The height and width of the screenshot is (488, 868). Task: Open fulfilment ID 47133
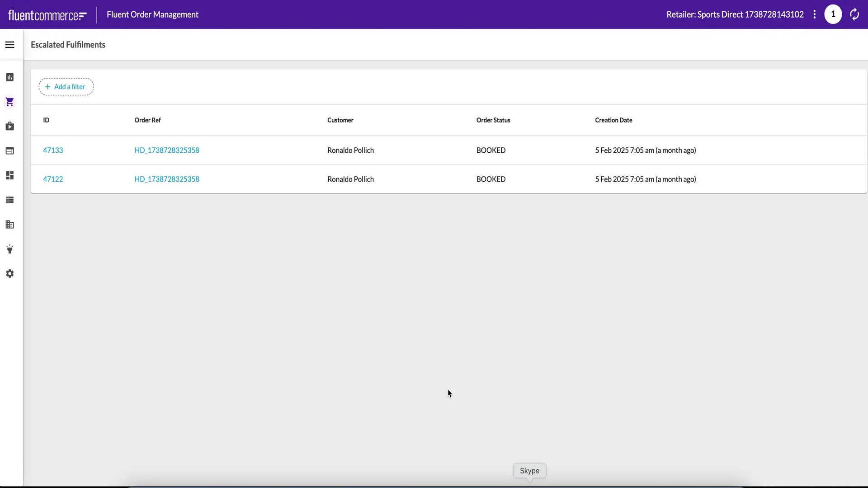(x=53, y=150)
